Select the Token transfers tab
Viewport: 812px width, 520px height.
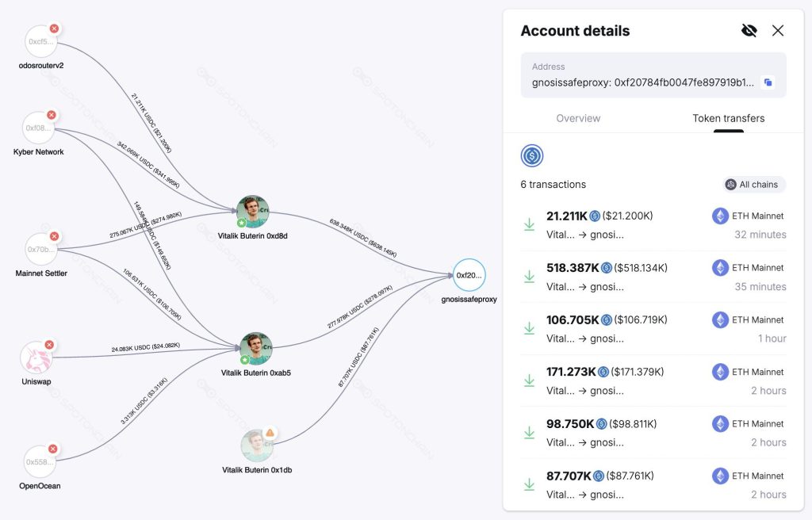[x=728, y=118]
